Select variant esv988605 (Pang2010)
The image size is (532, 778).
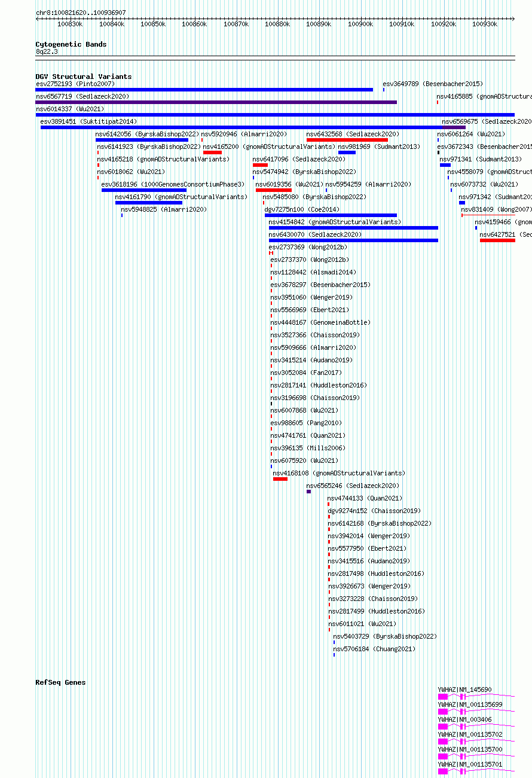point(306,423)
